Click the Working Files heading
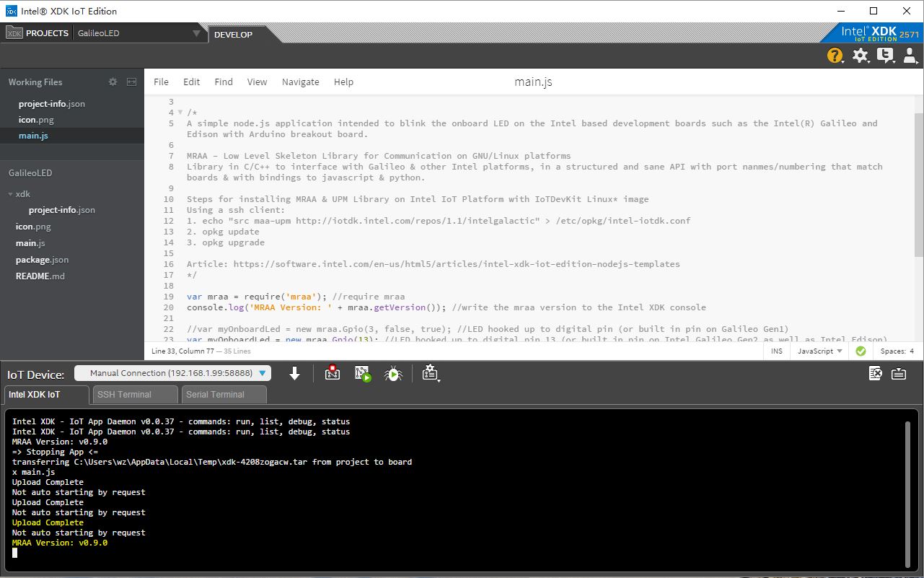This screenshot has height=578, width=924. click(35, 82)
